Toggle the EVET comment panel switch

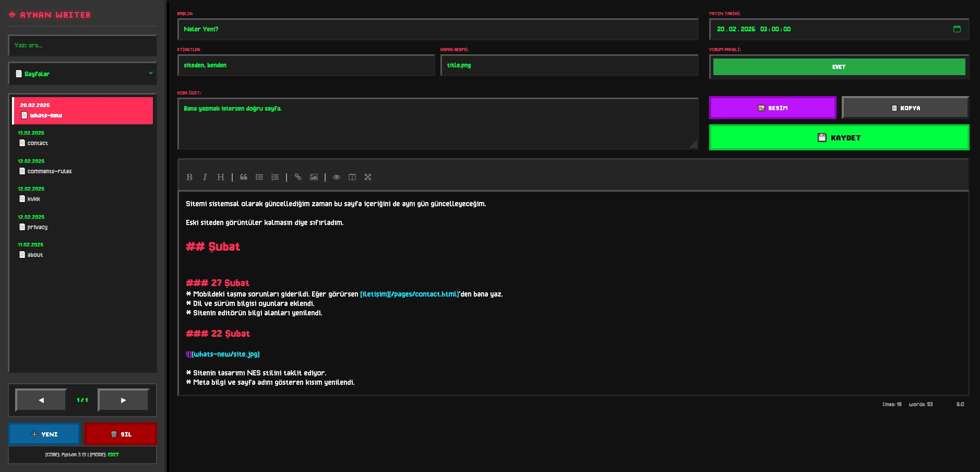point(839,67)
